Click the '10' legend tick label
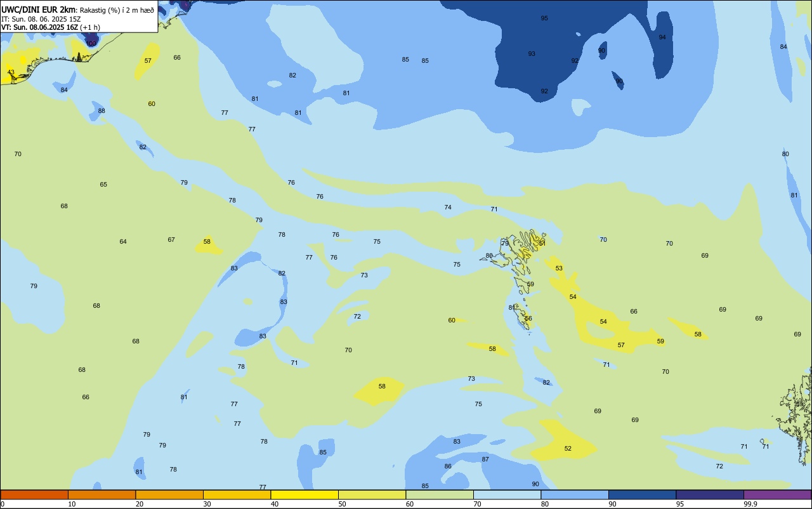This screenshot has width=812, height=509. point(72,504)
